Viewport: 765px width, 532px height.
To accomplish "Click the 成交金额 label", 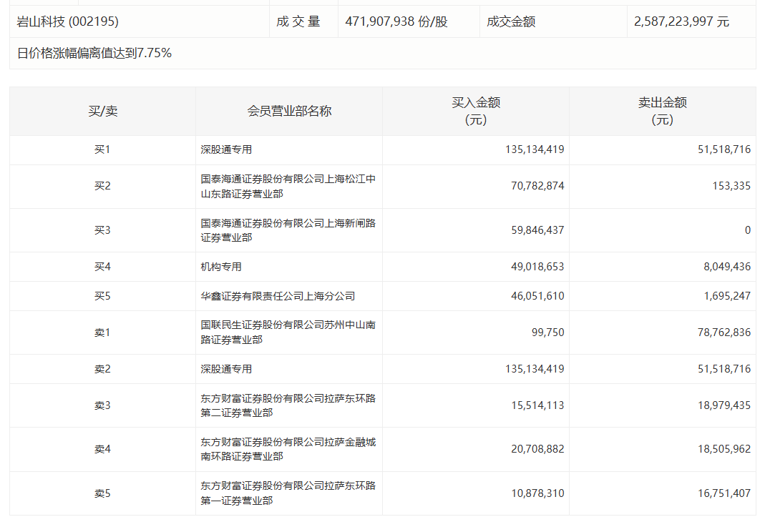I will (x=511, y=21).
